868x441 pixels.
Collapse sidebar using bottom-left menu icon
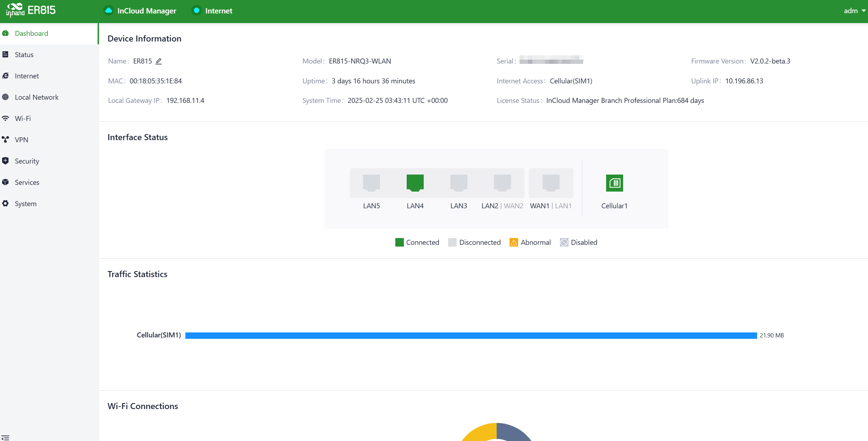pyautogui.click(x=5, y=437)
